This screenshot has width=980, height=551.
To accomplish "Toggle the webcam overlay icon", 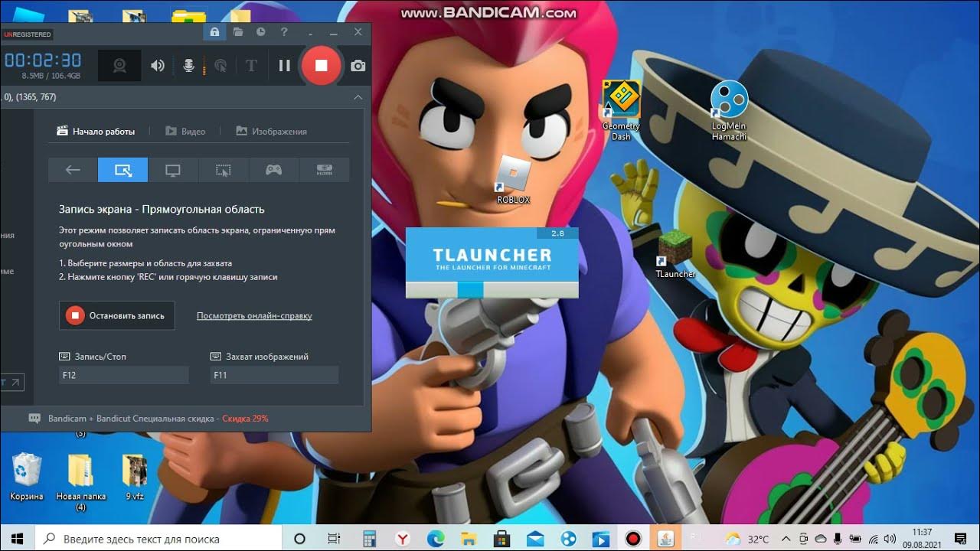I will [119, 66].
